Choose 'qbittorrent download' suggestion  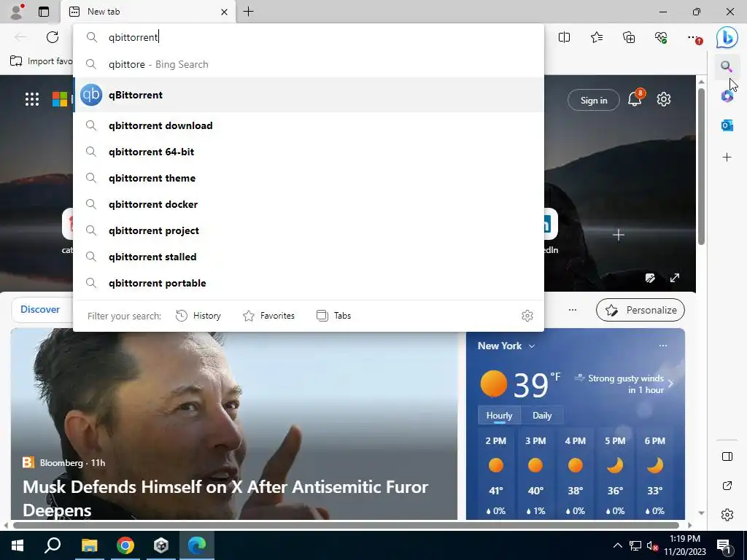pyautogui.click(x=309, y=125)
